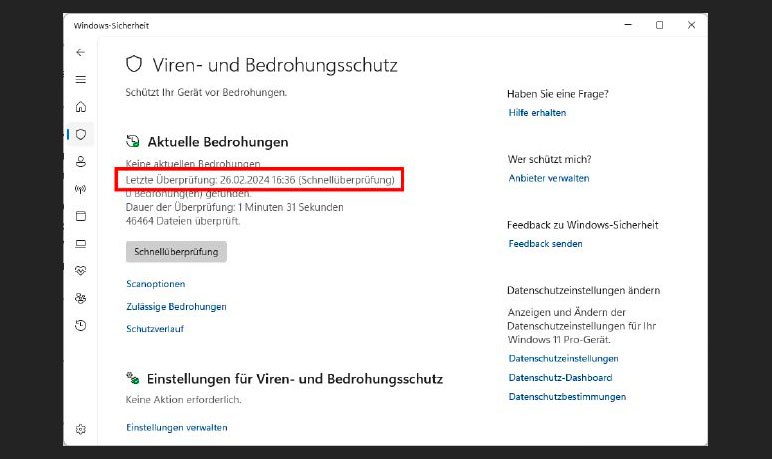Viewport: 772px width, 459px height.
Task: Click Feedback senden link
Action: click(546, 244)
